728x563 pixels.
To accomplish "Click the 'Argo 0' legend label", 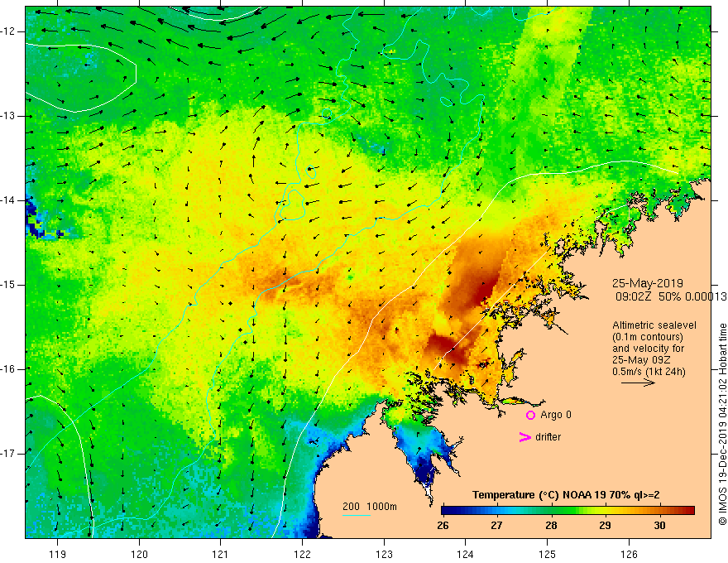I will [x=556, y=415].
